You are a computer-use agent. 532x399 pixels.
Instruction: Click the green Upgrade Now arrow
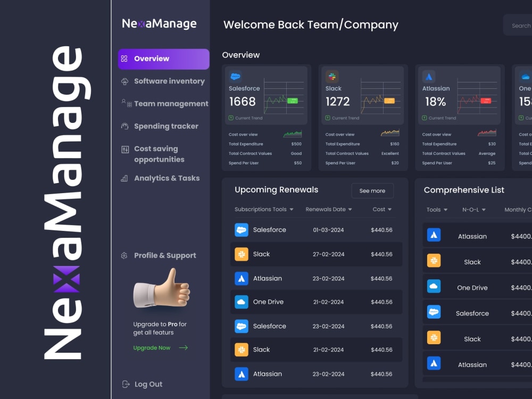click(183, 348)
